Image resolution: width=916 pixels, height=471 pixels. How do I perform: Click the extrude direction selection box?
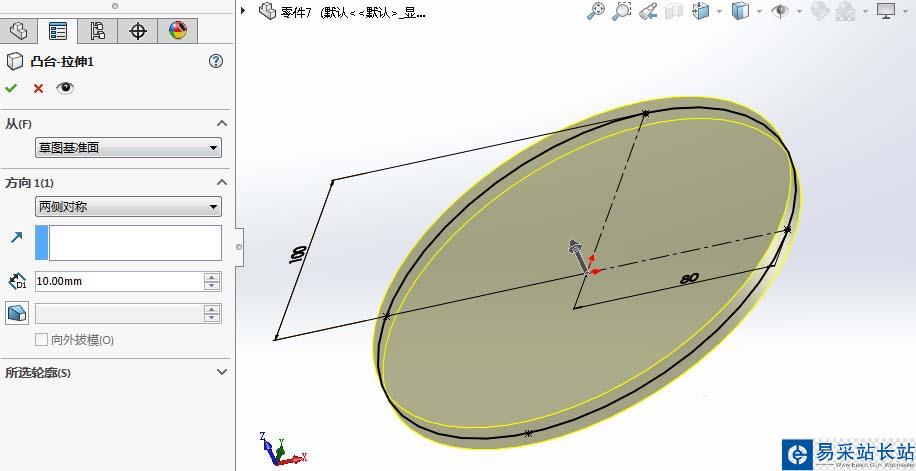tap(128, 243)
